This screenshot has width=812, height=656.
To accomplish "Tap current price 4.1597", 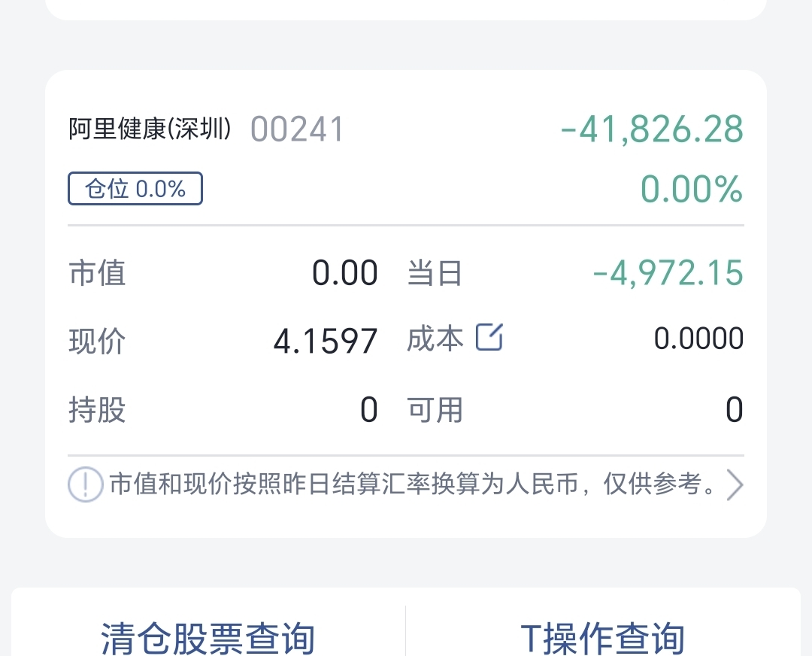I will (326, 342).
